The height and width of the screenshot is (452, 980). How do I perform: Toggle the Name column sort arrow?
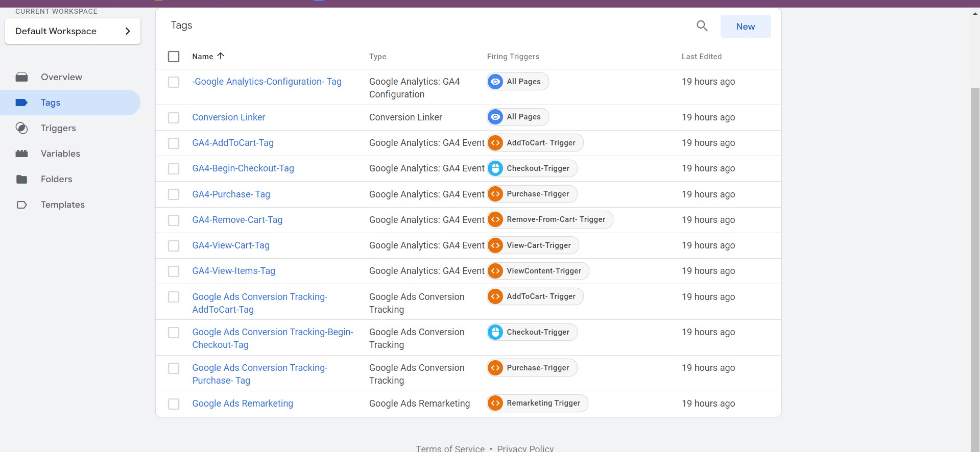click(221, 56)
